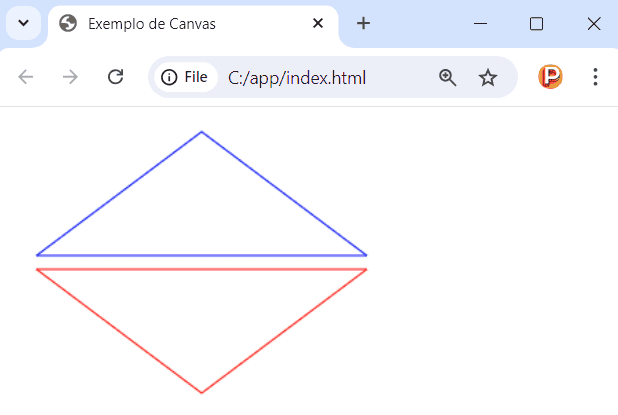Image resolution: width=618 pixels, height=415 pixels.
Task: Click the globe favicon on the tab
Action: point(68,24)
